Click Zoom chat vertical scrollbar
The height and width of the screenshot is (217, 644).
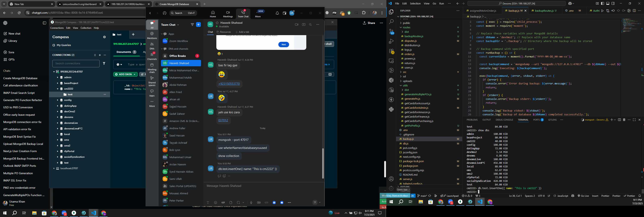(323, 164)
